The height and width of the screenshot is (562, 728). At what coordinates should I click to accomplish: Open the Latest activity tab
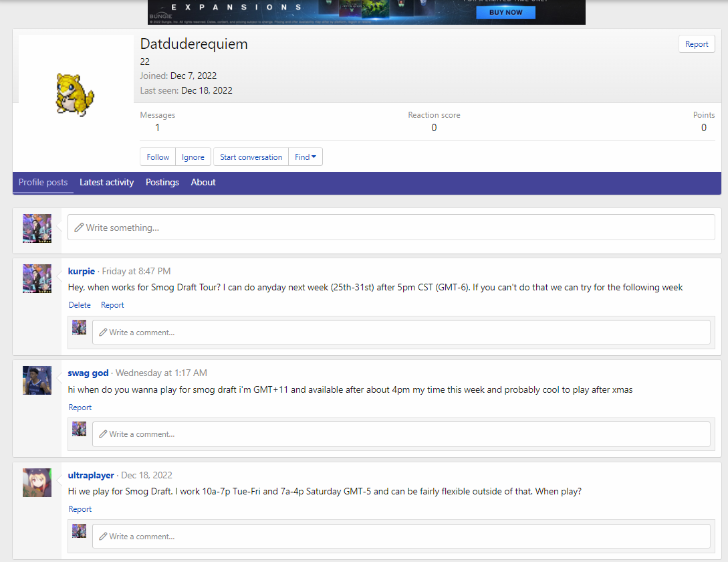point(107,182)
